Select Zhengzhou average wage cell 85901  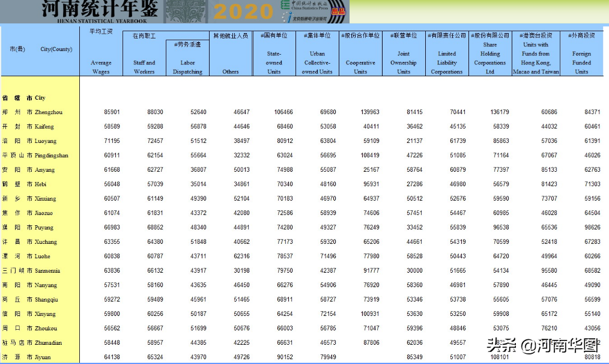[x=112, y=112]
